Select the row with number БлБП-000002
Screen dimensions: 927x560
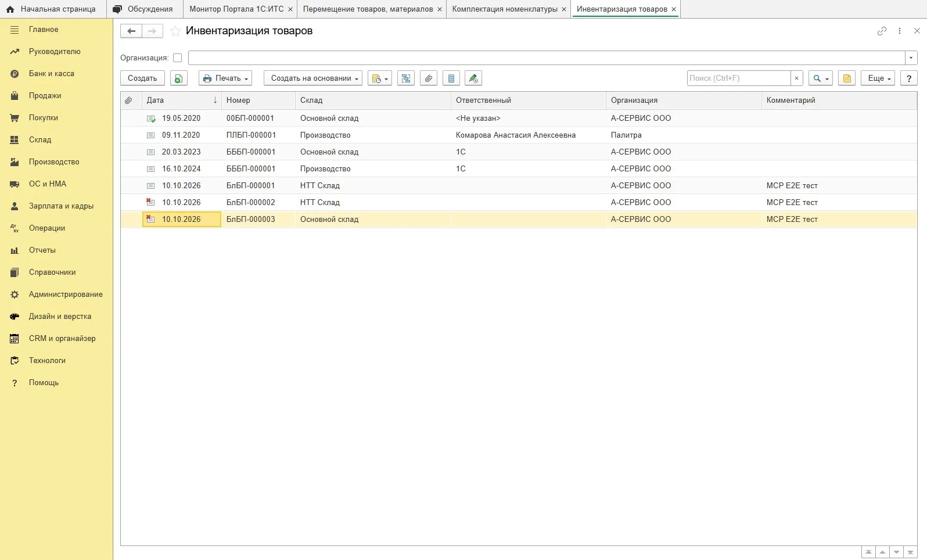point(519,203)
